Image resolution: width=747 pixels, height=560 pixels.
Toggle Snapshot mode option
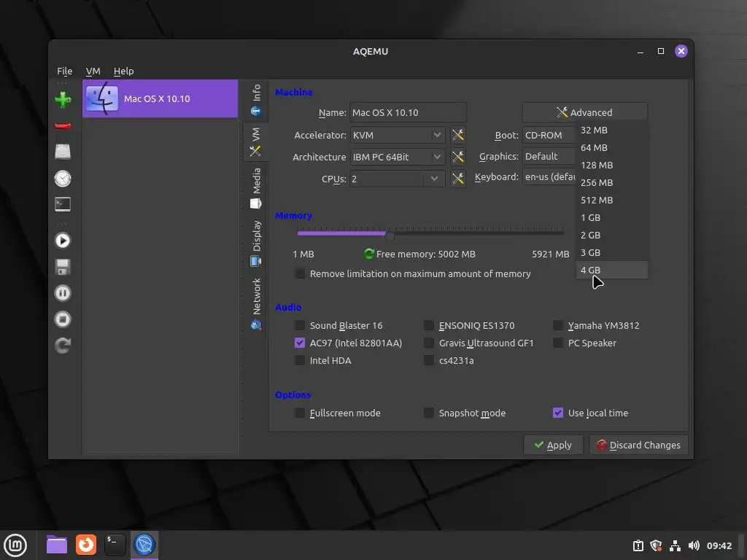429,413
